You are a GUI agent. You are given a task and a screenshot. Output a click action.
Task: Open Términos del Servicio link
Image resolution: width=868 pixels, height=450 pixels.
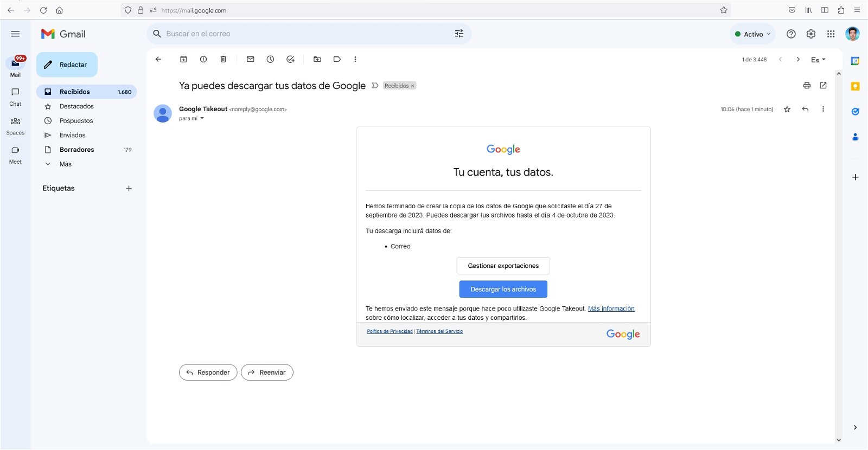(439, 331)
